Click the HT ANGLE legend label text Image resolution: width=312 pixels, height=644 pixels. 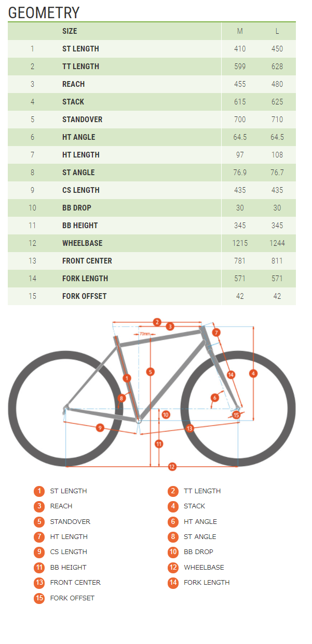(200, 522)
